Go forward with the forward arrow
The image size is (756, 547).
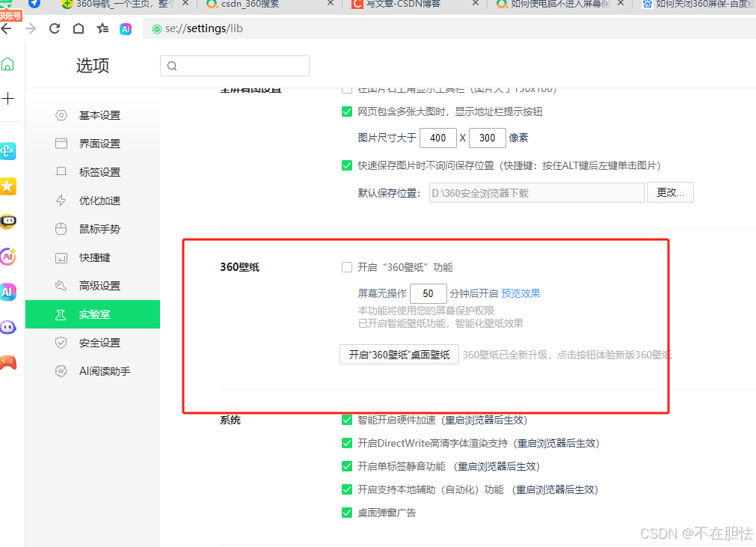pyautogui.click(x=31, y=29)
